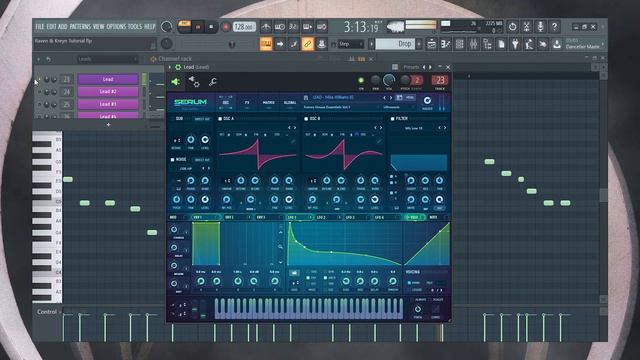Open the PATTERNS menu
Viewport: 640px width, 360px height.
point(80,27)
